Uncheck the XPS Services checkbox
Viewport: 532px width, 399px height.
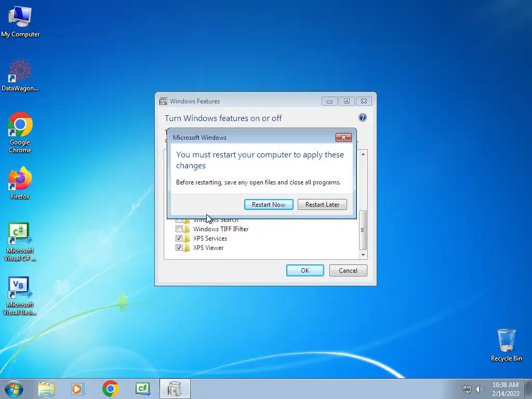point(179,238)
